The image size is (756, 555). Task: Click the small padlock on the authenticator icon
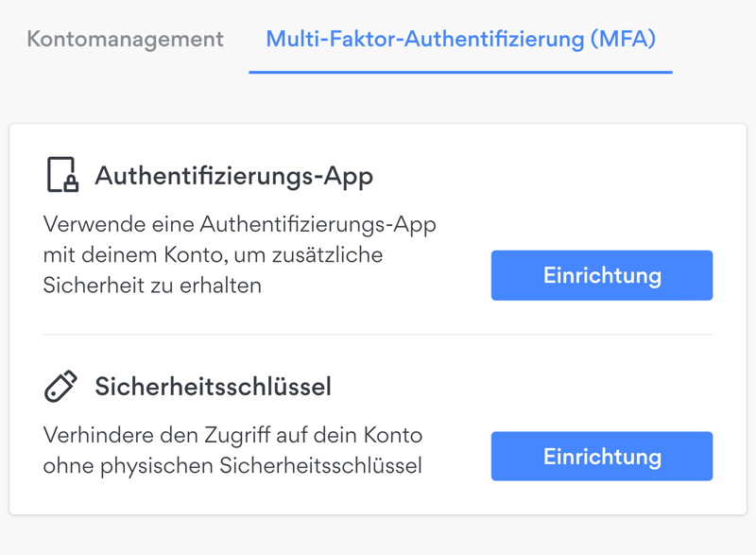tap(70, 184)
